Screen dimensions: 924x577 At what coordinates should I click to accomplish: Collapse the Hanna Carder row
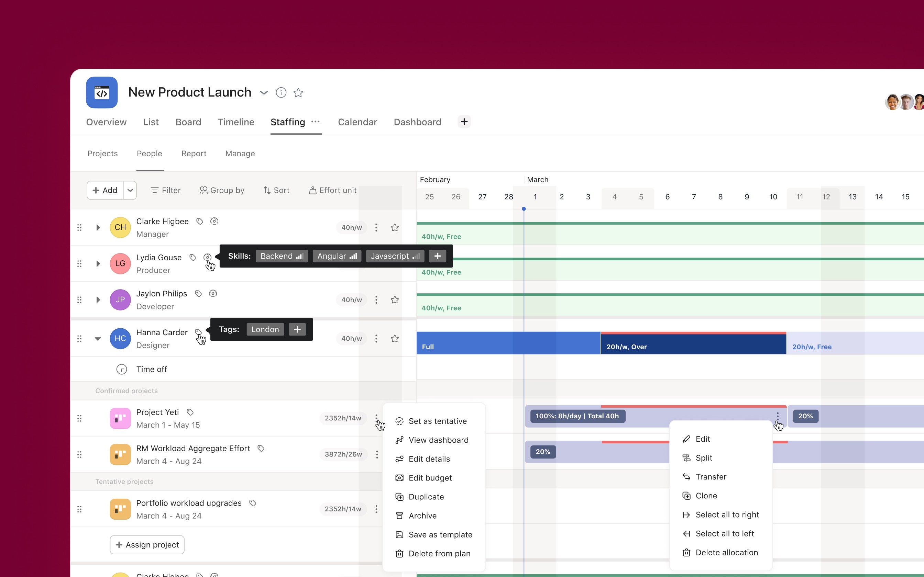coord(98,339)
